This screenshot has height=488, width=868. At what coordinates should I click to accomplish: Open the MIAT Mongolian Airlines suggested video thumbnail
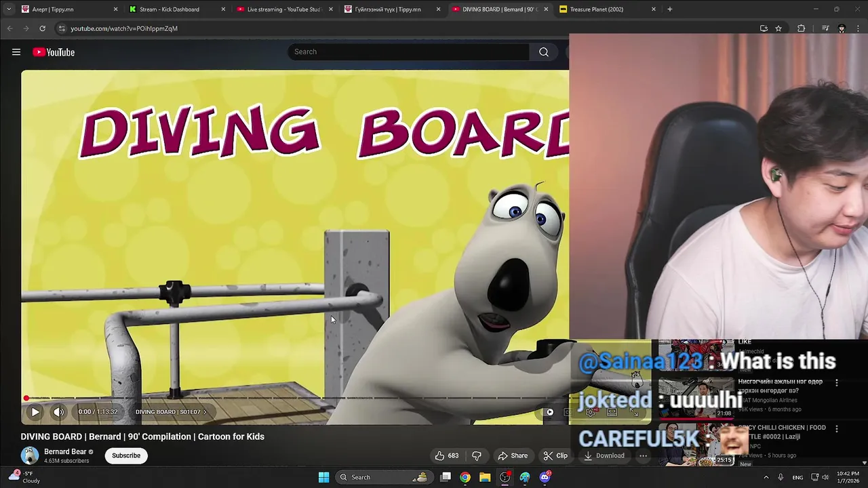[696, 397]
